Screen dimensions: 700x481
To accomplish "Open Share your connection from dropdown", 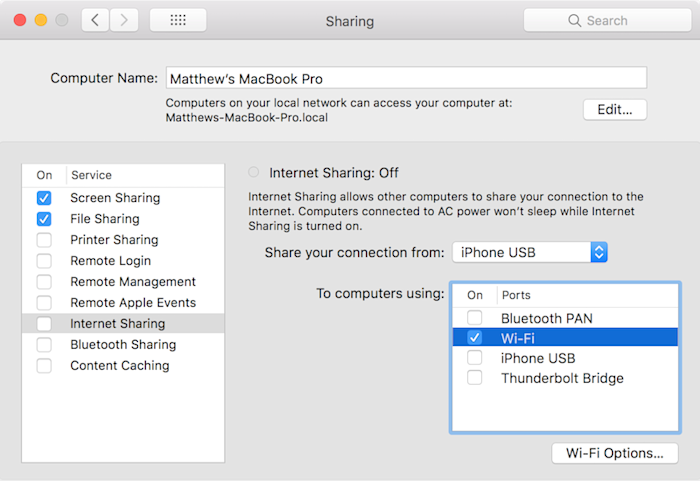I will (x=529, y=252).
